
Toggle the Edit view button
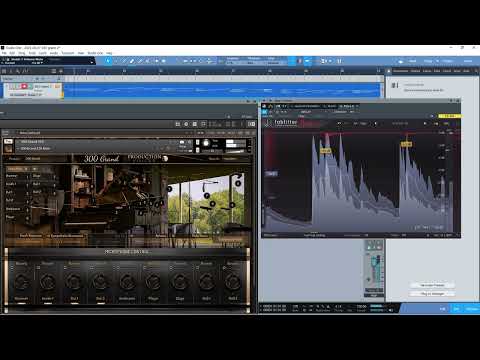coord(442,309)
